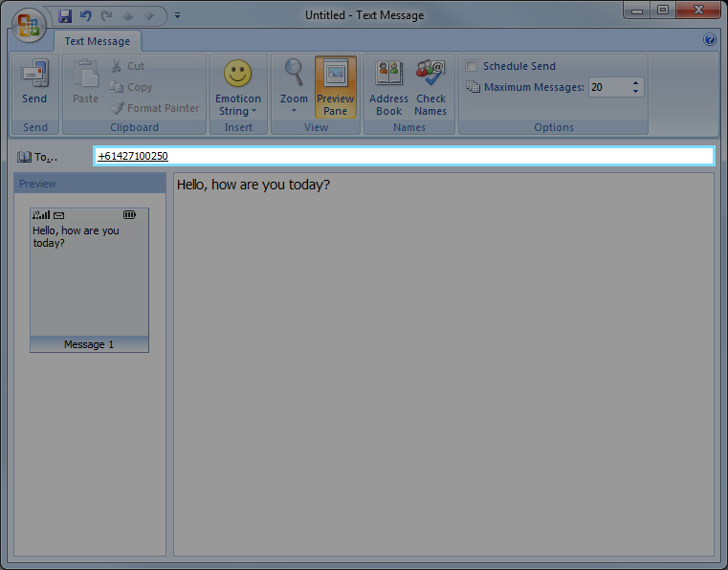Click the To address book button
The width and height of the screenshot is (728, 570).
[38, 156]
